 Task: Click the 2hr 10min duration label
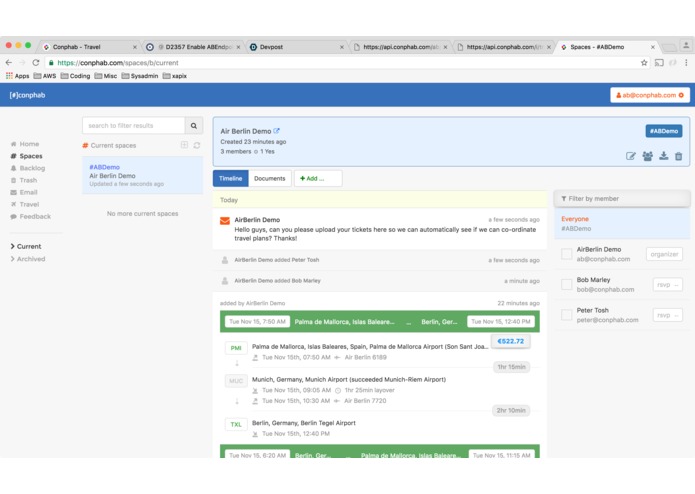coord(511,411)
